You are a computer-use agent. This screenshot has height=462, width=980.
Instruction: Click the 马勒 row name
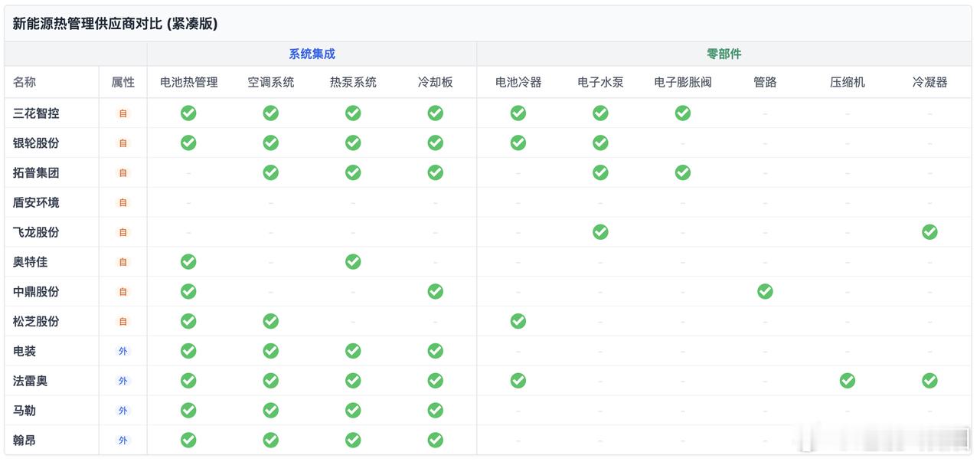point(24,411)
